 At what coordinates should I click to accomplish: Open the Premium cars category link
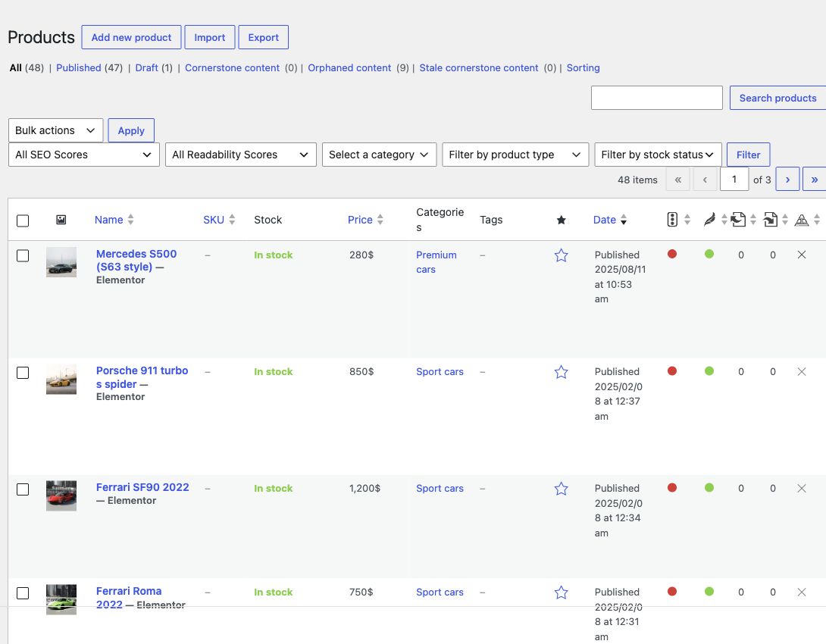click(x=436, y=262)
